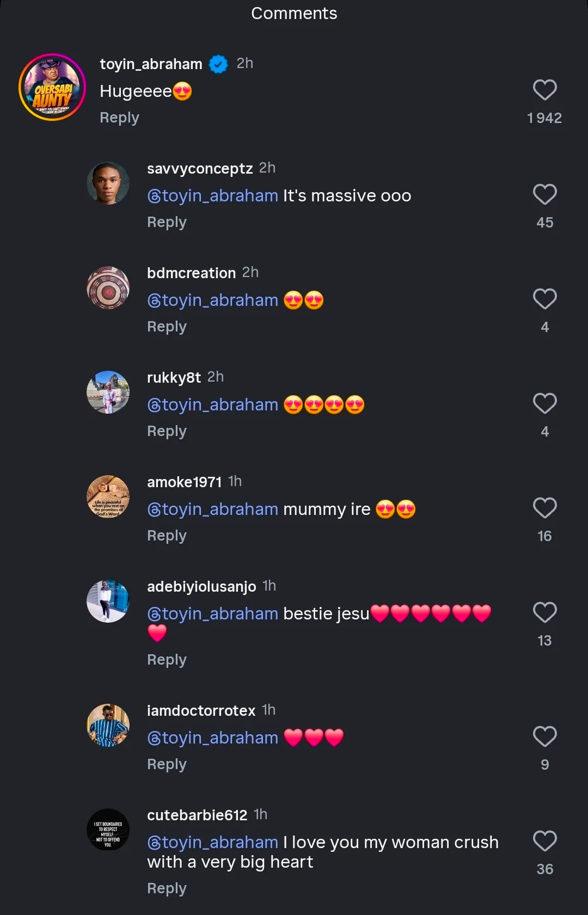Like cutebarbie612's woman crush reply
Screen dimensions: 588x915
tap(544, 842)
